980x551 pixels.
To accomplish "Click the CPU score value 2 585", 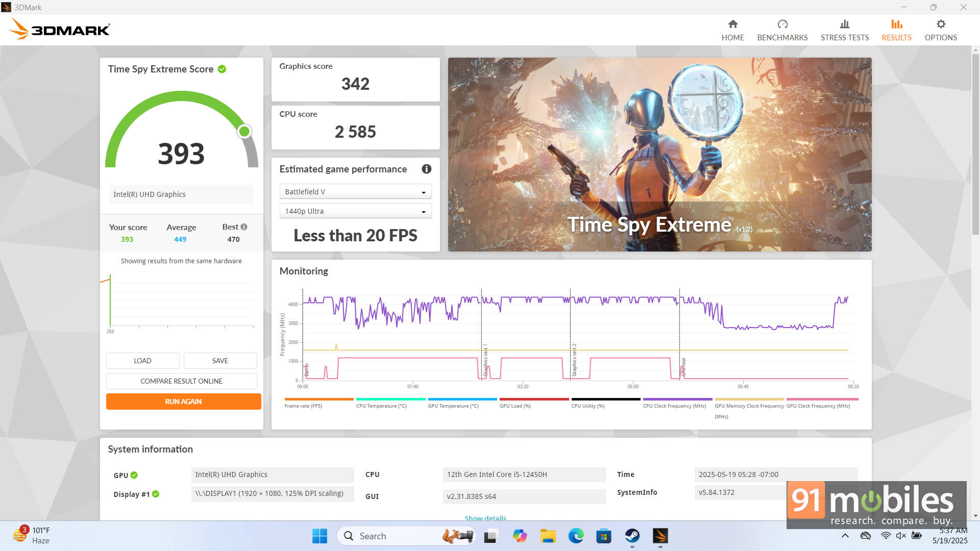I will click(x=355, y=132).
